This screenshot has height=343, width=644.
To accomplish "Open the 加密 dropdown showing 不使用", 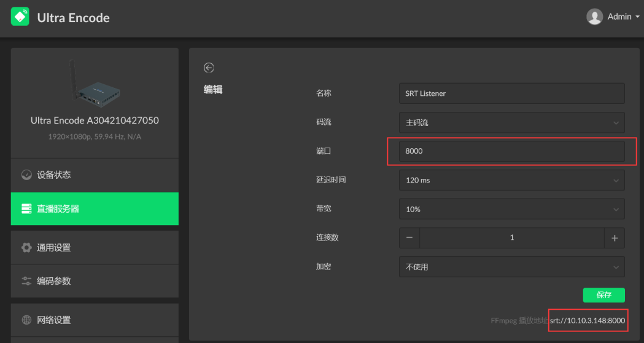I will 512,267.
